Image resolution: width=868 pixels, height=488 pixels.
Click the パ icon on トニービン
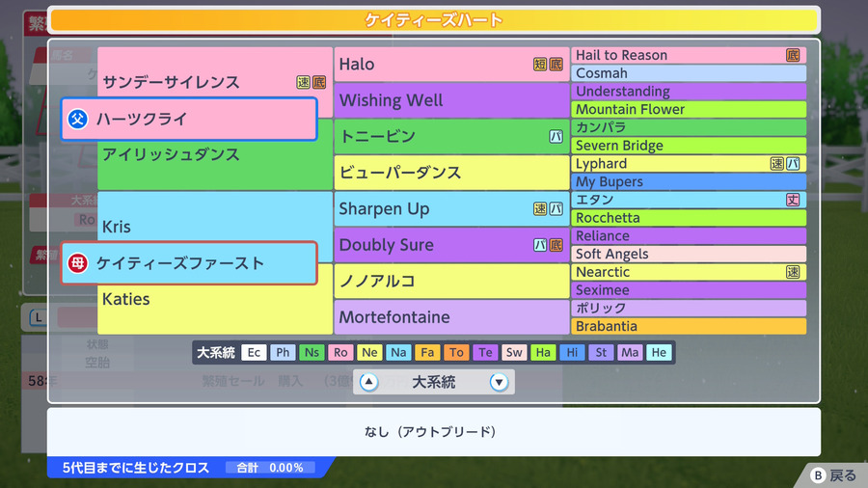[x=556, y=137]
